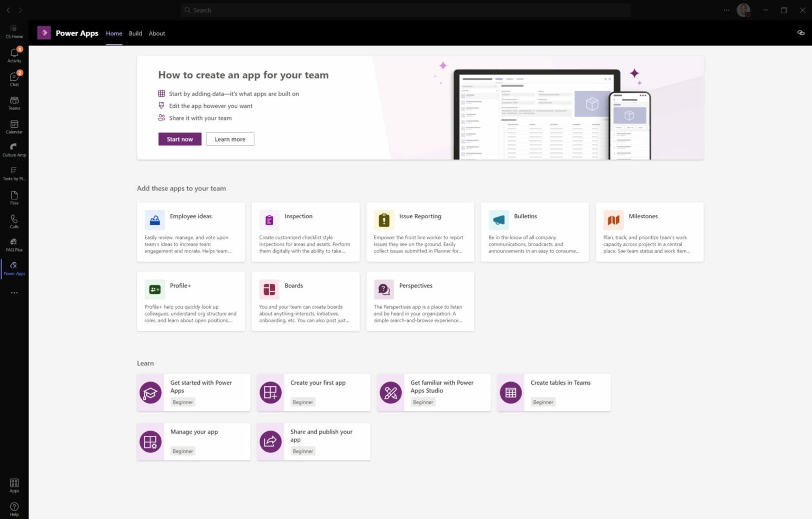Viewport: 812px width, 519px height.
Task: Click the copy link icon in the header
Action: [x=800, y=33]
